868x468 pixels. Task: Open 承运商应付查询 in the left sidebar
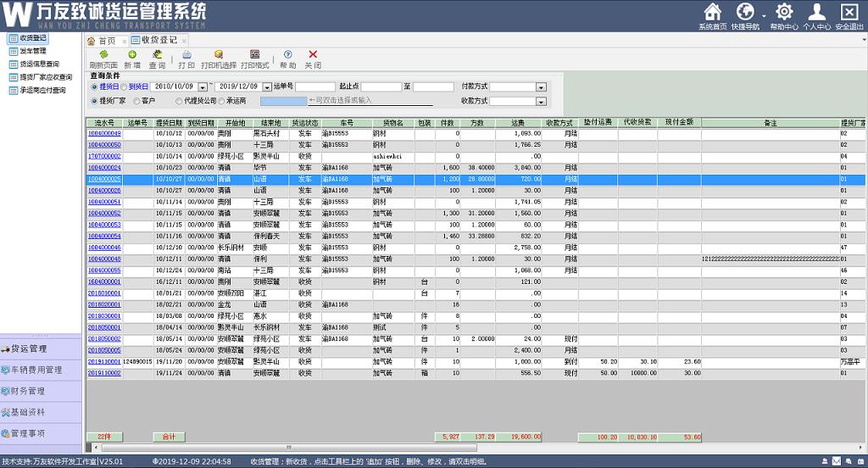point(37,90)
